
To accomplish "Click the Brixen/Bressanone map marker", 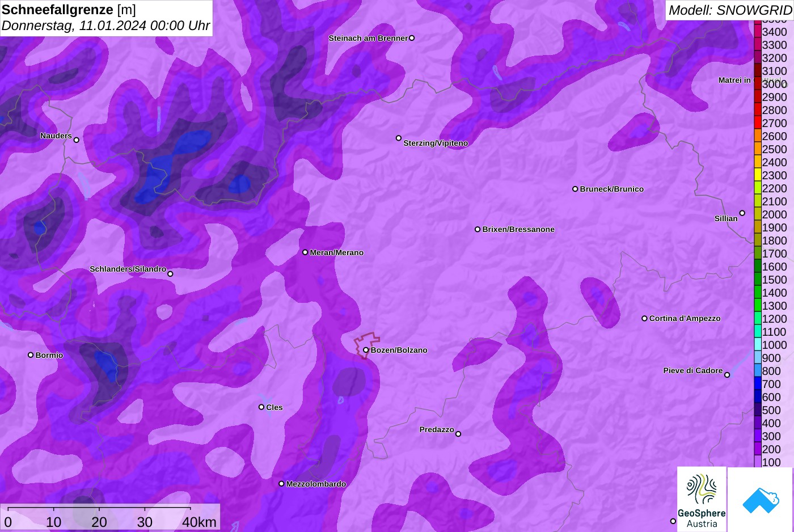I will (x=478, y=229).
